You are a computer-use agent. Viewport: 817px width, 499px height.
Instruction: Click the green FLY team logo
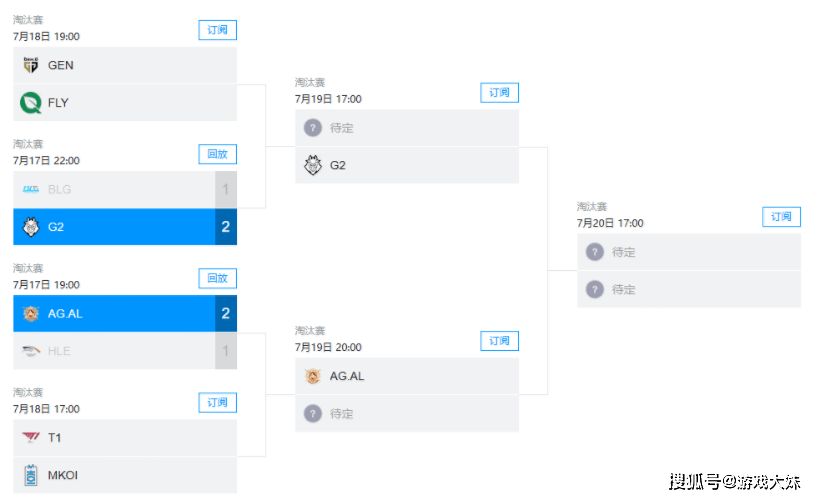pyautogui.click(x=31, y=102)
